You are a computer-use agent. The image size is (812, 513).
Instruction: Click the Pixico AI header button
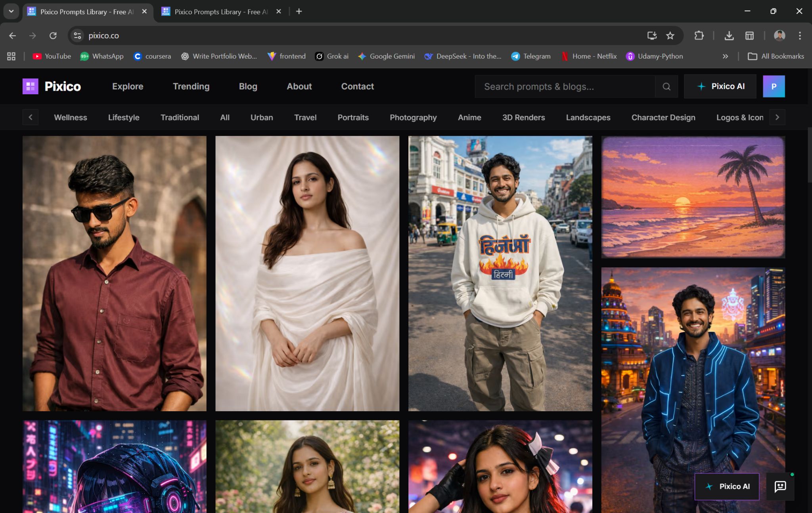720,86
